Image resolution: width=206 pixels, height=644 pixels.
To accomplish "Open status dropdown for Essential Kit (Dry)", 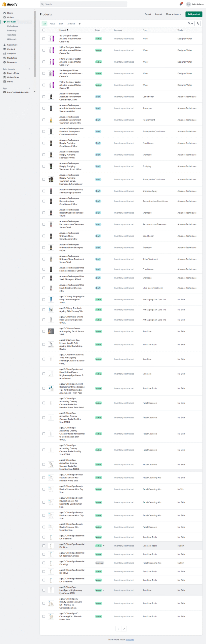I will click(104, 546).
